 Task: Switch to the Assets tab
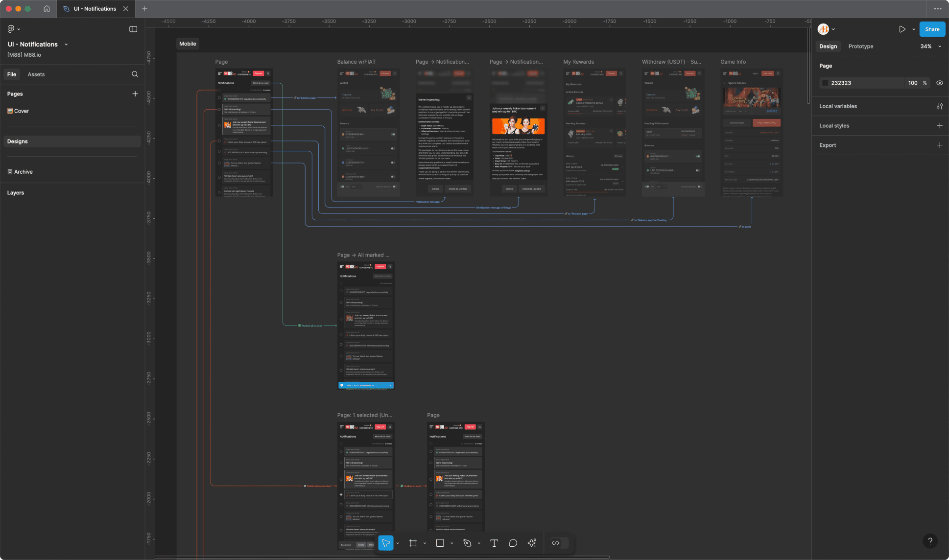point(36,74)
